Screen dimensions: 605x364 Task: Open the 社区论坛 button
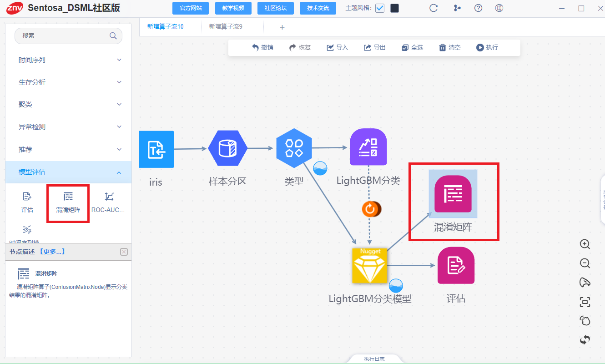[x=276, y=8]
